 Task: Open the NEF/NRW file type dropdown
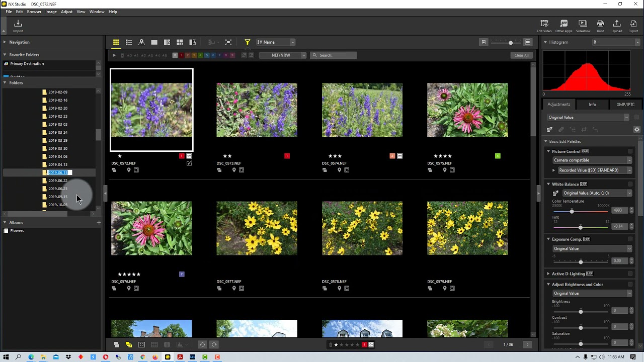pos(283,55)
